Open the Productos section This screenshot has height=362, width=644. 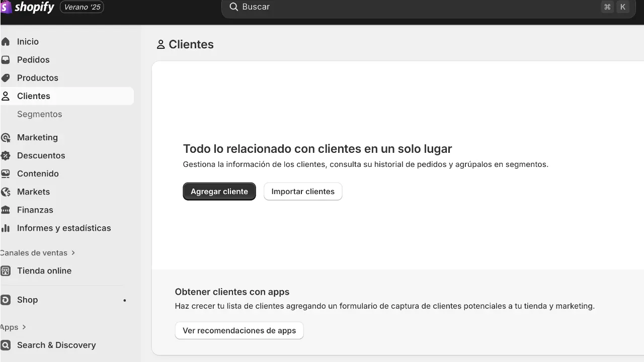(x=38, y=77)
